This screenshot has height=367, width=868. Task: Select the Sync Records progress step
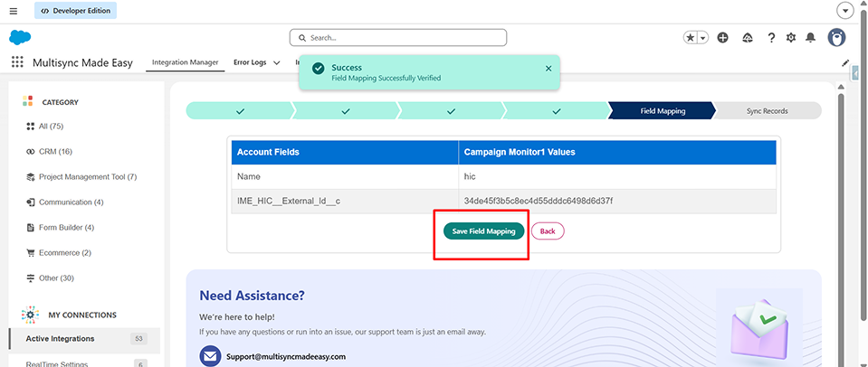pyautogui.click(x=768, y=111)
